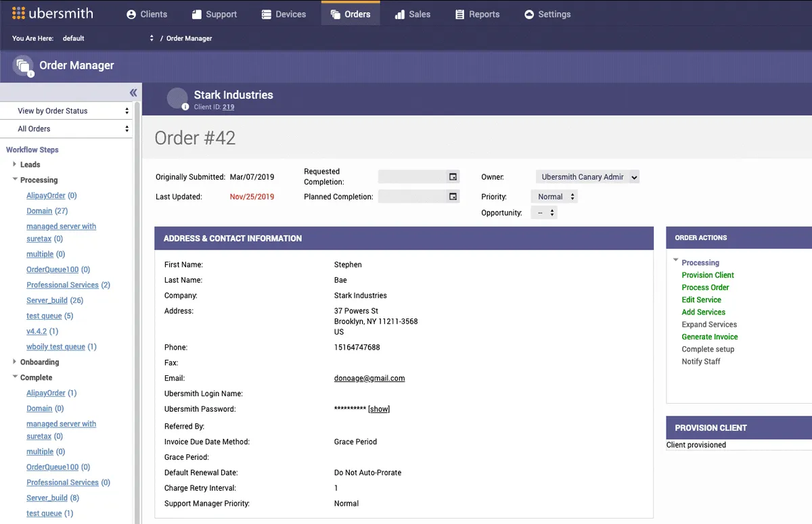Viewport: 812px width, 524px height.
Task: Click the ubersmith grid logo icon
Action: point(18,13)
